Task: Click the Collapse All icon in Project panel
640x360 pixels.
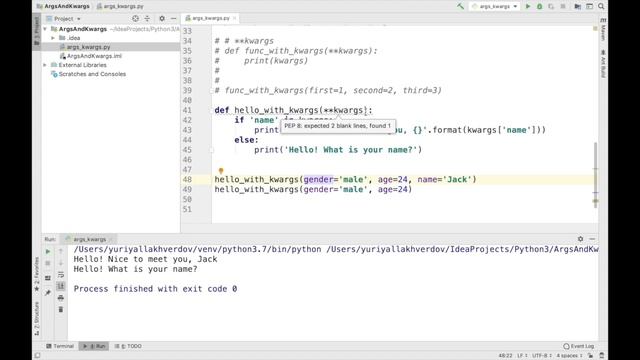Action: pyautogui.click(x=147, y=19)
